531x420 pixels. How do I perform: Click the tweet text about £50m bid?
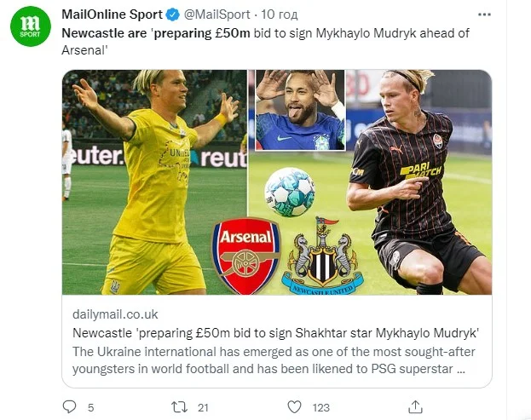[266, 42]
